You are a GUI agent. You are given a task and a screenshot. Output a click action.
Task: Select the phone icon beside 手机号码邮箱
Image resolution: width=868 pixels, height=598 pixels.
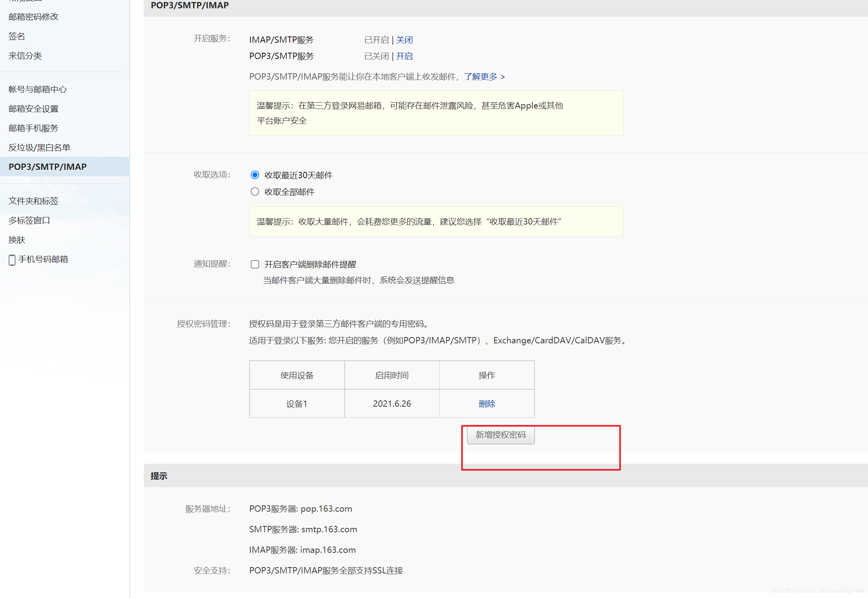click(x=11, y=260)
